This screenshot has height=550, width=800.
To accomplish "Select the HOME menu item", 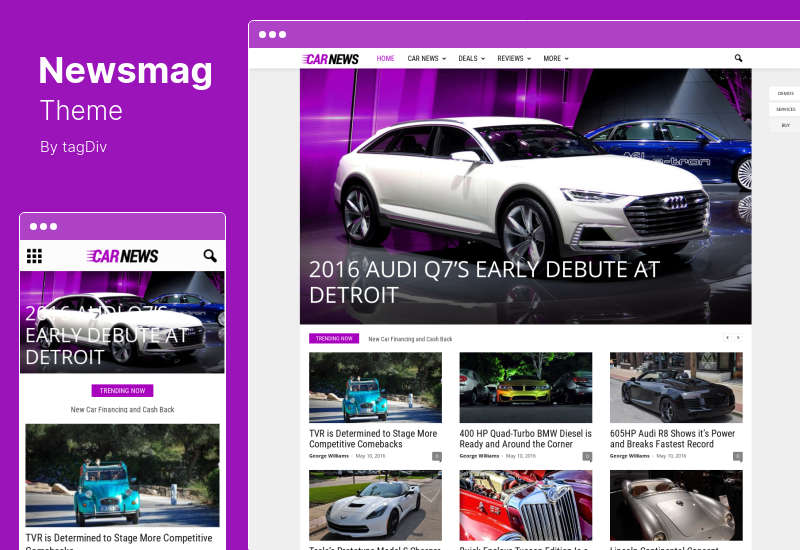I will click(x=385, y=59).
